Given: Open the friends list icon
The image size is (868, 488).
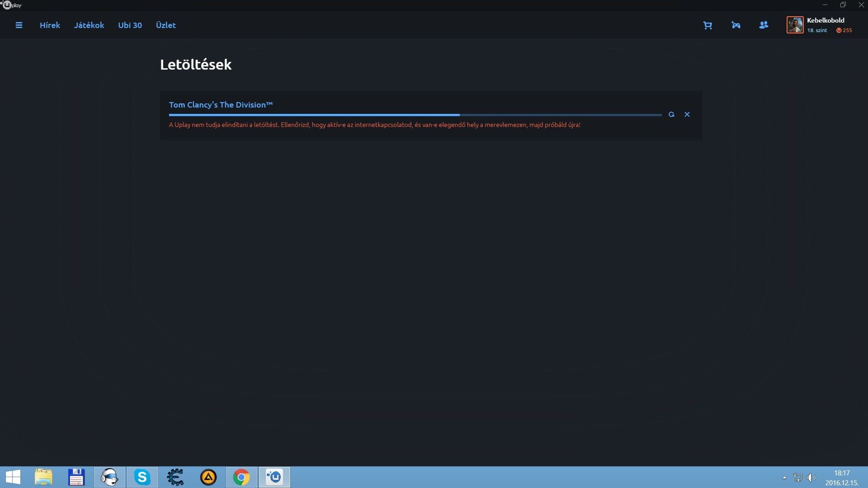Looking at the screenshot, I should 764,25.
